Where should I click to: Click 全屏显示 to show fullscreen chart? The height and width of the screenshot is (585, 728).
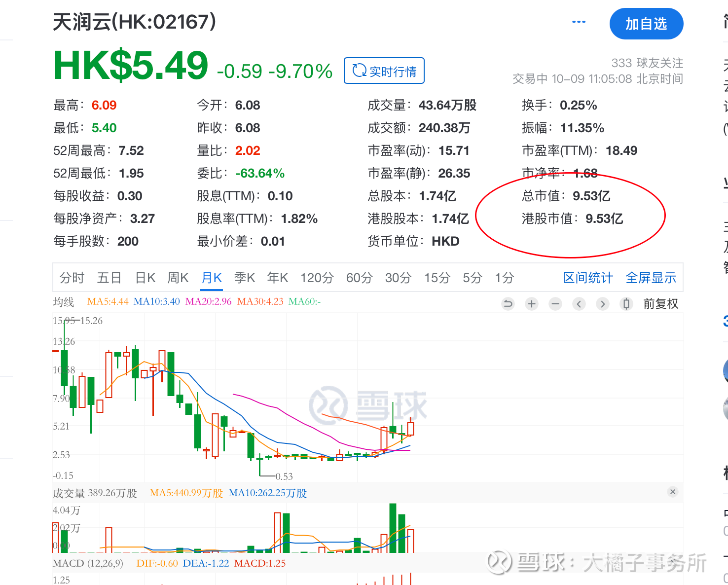(651, 278)
